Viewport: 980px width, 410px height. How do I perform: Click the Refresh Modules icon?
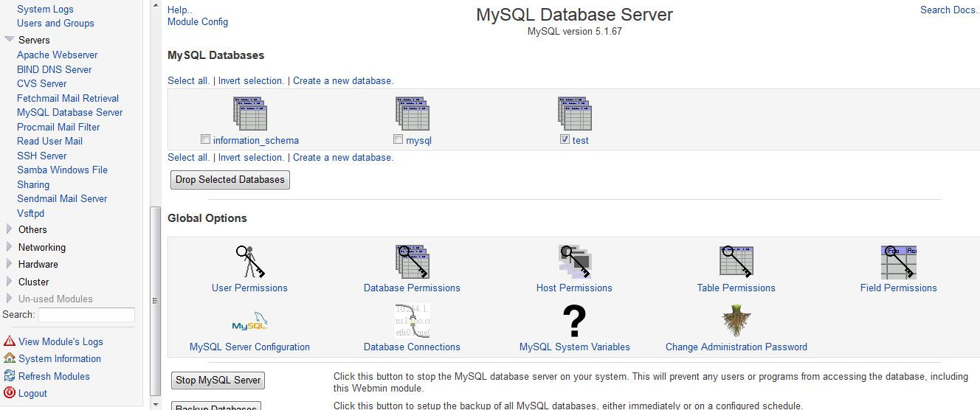point(10,375)
